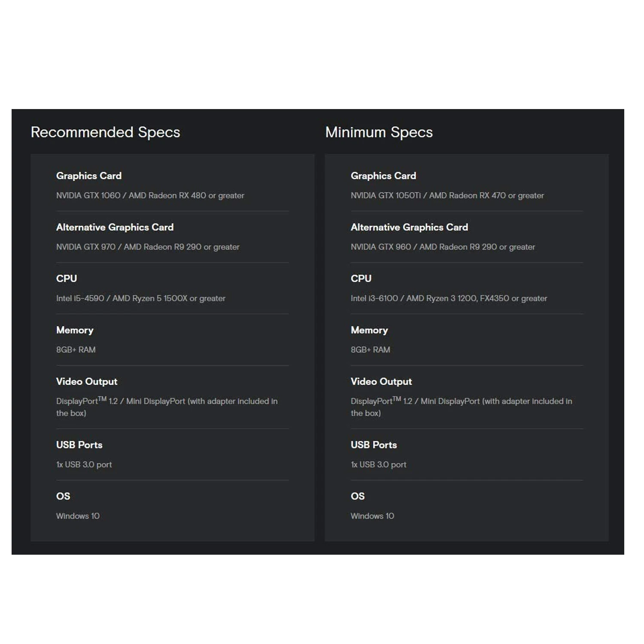The image size is (644, 644).
Task: Click USB Ports label in Recommended Specs
Action: pyautogui.click(x=79, y=445)
